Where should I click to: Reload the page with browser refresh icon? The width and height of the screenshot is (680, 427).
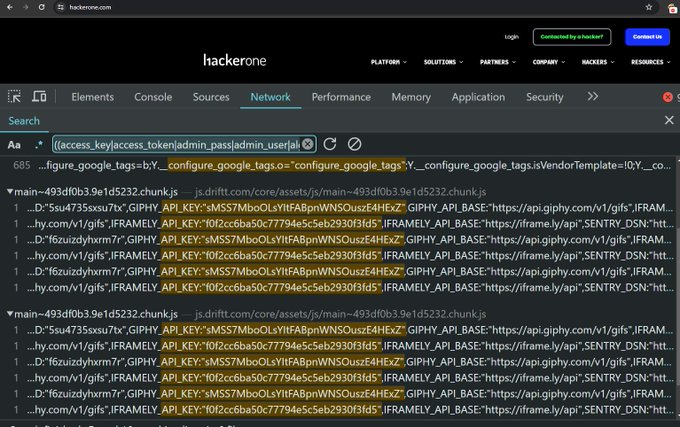[42, 7]
